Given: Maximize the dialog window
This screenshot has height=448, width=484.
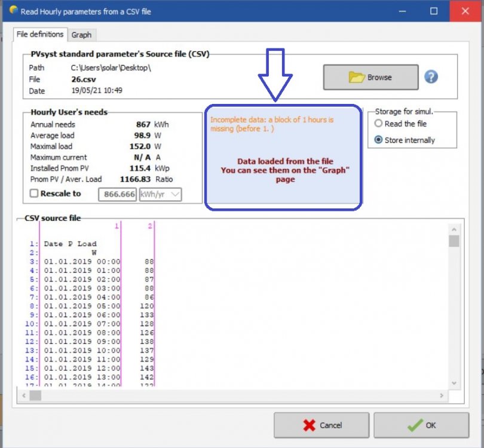Looking at the screenshot, I should click(x=434, y=11).
